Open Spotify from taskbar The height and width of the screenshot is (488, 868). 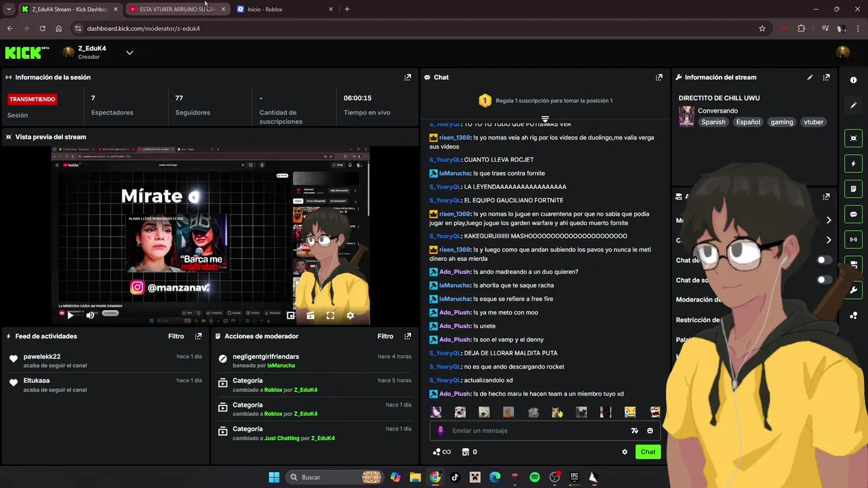coord(534,477)
